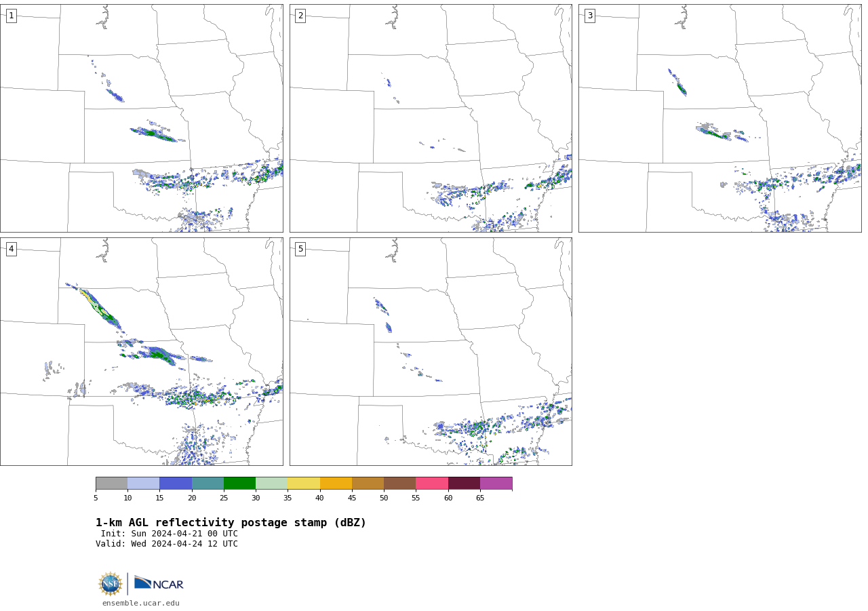Image resolution: width=868 pixels, height=611 pixels.
Task: Click the dark green 25-30 dBZ swatch
Action: click(x=239, y=483)
